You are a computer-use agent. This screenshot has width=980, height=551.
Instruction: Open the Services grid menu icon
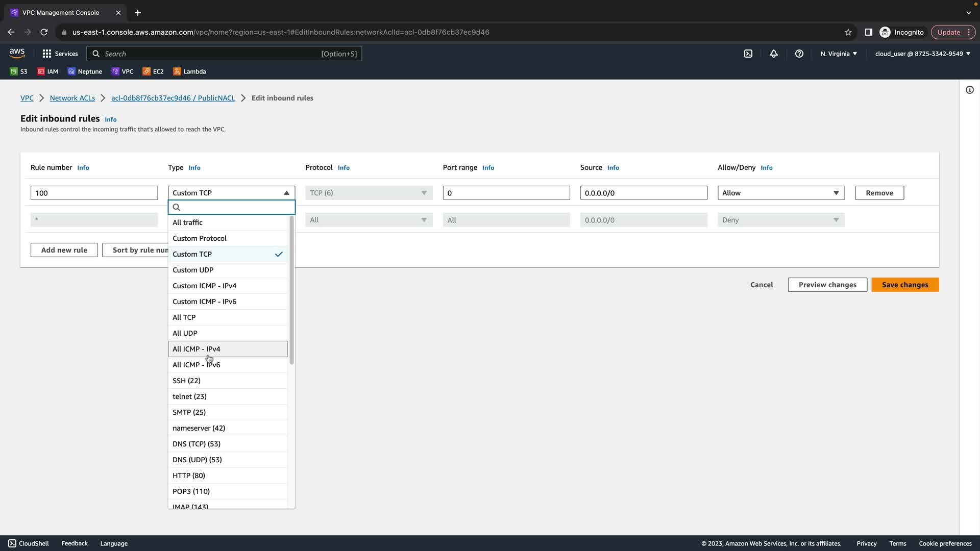(x=47, y=54)
